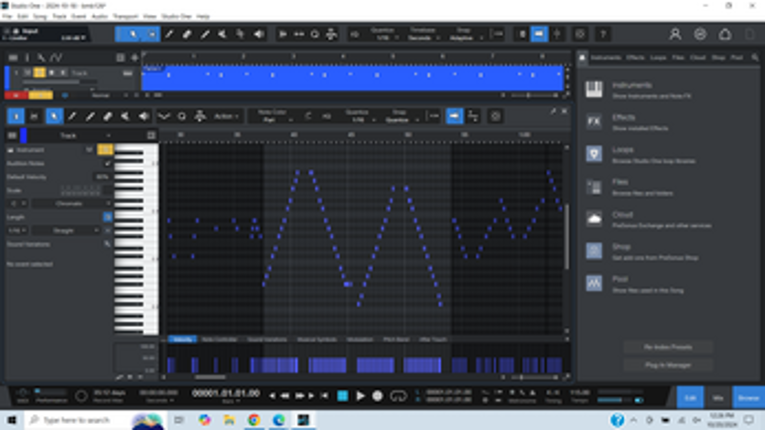Select the Split tool in the main toolbar
Image resolution: width=765 pixels, height=430 pixels.
click(x=169, y=34)
